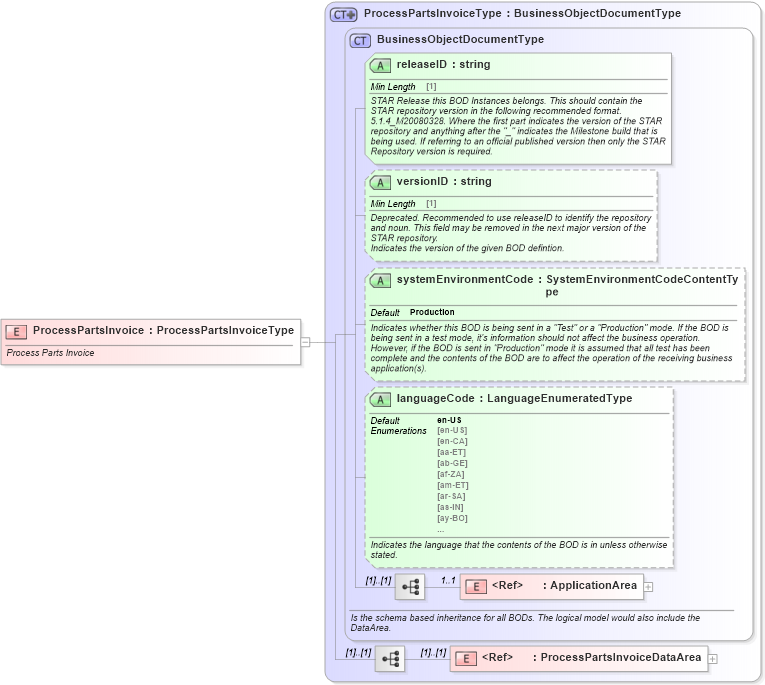The height and width of the screenshot is (685, 765).
Task: Select [1]..[1] label left of ApplicationArea sequence
Action: (x=379, y=580)
